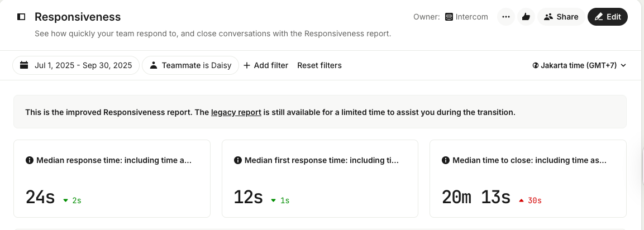Click the red 30s increase indicator
Viewport: 644px width, 230px height.
531,200
